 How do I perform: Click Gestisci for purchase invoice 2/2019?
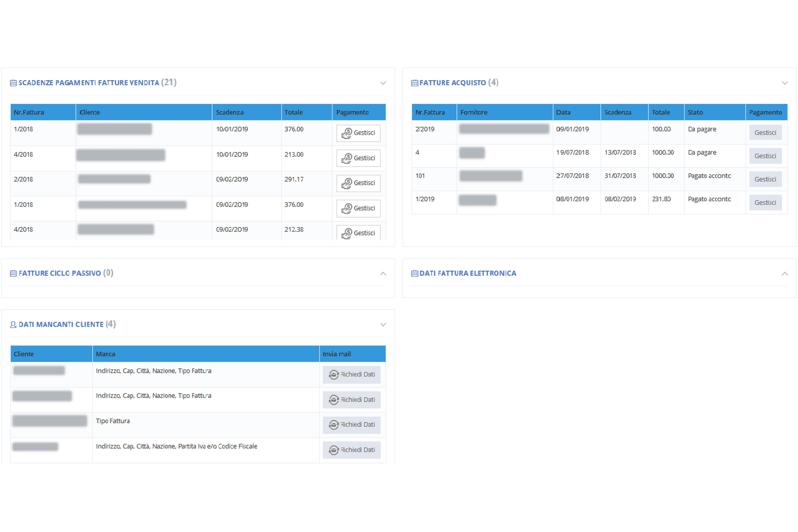(x=765, y=133)
